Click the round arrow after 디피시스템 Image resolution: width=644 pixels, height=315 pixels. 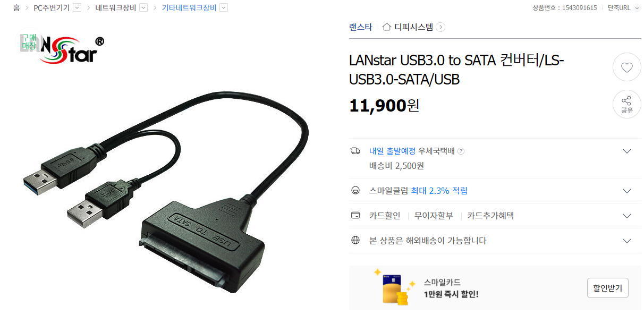click(x=440, y=27)
